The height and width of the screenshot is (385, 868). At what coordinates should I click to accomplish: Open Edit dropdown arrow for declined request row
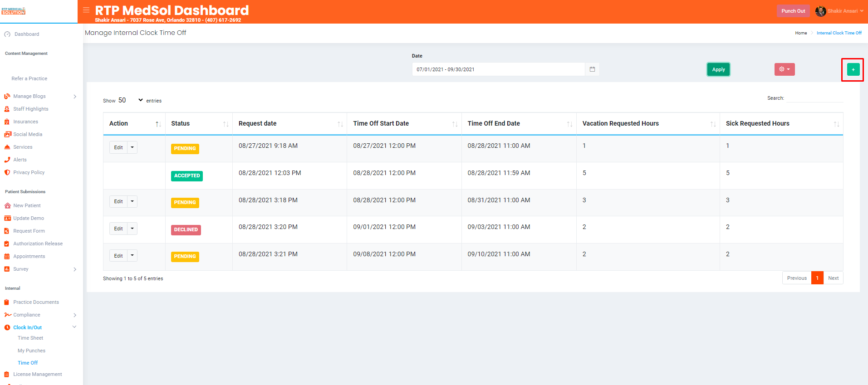coord(132,229)
